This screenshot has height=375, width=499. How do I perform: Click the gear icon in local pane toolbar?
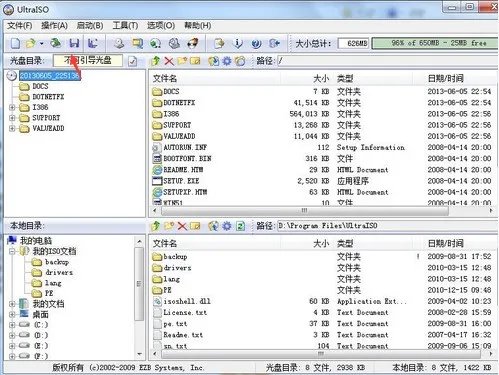click(x=227, y=226)
